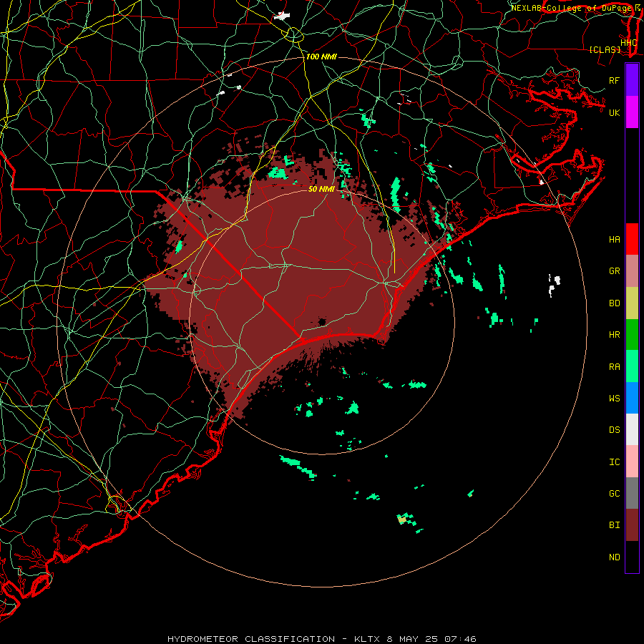This screenshot has width=644, height=644.
Task: Click the BI legend label
Action: click(614, 525)
